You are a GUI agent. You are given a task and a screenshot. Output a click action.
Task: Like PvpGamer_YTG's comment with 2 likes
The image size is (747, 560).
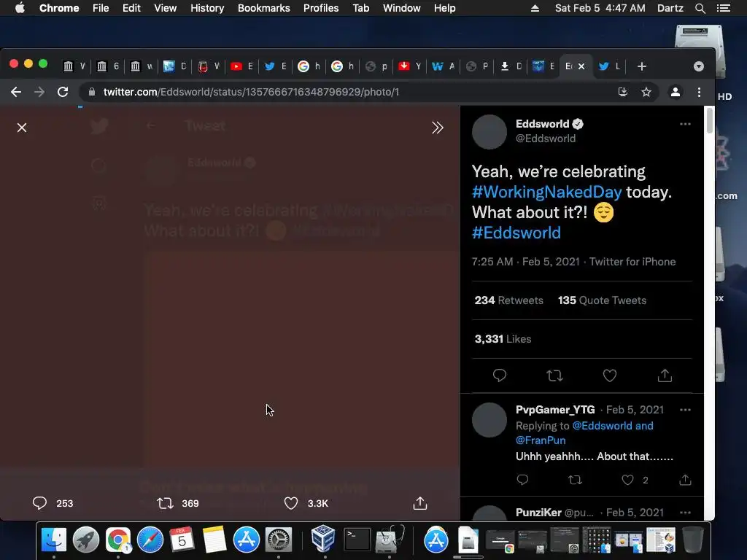click(628, 480)
